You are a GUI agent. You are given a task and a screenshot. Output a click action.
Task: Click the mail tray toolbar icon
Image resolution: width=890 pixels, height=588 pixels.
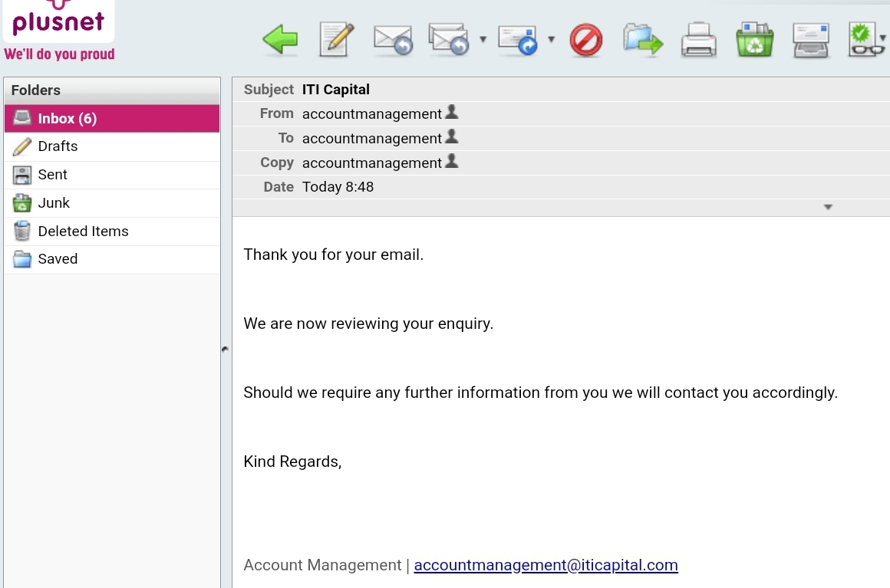[810, 40]
